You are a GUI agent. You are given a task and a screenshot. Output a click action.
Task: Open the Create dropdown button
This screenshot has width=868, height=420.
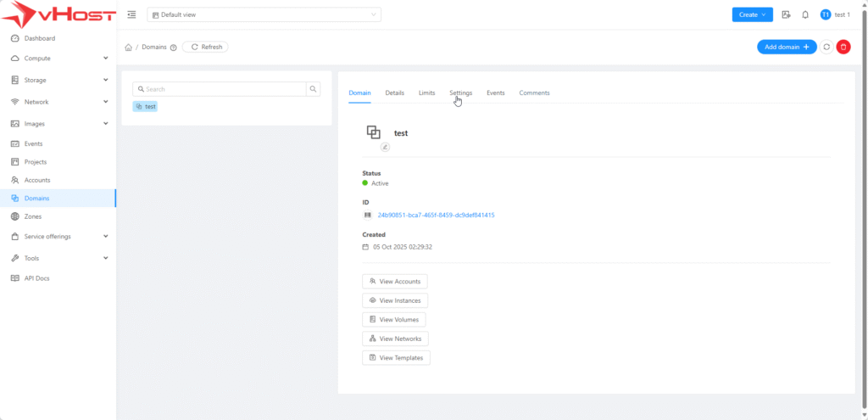[752, 14]
